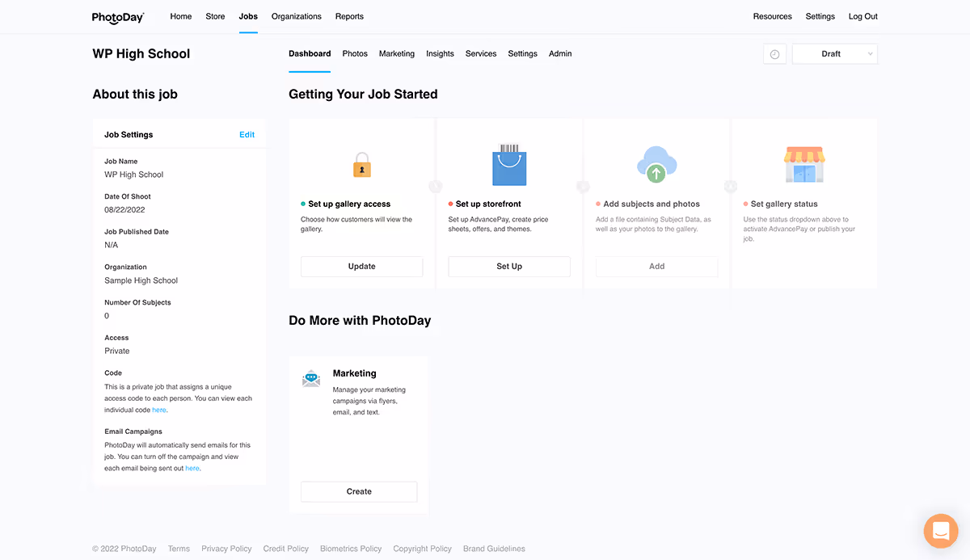The width and height of the screenshot is (970, 560).
Task: Click the cloud upload icon
Action: pyautogui.click(x=656, y=165)
